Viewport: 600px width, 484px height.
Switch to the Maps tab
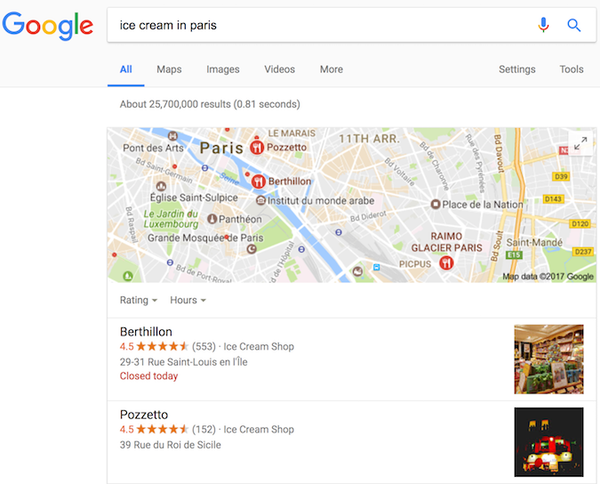click(169, 69)
